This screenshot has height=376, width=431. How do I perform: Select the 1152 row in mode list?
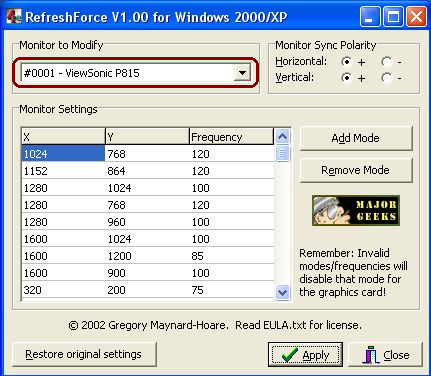(148, 171)
